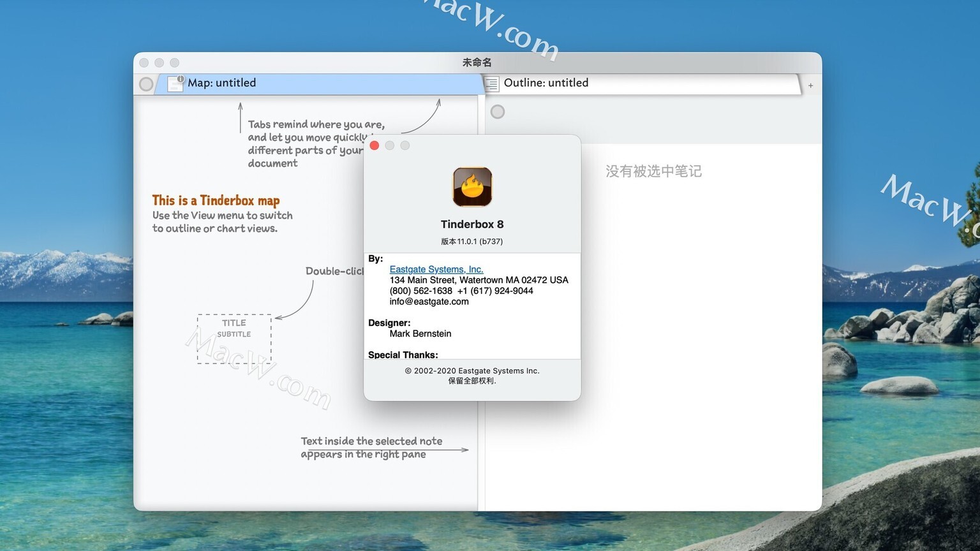Viewport: 980px width, 551px height.
Task: Click the outline icon on the Outline tab
Action: click(492, 84)
